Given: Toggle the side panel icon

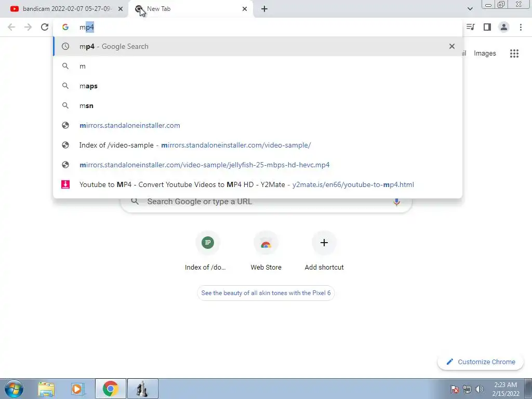Looking at the screenshot, I should coord(487,27).
